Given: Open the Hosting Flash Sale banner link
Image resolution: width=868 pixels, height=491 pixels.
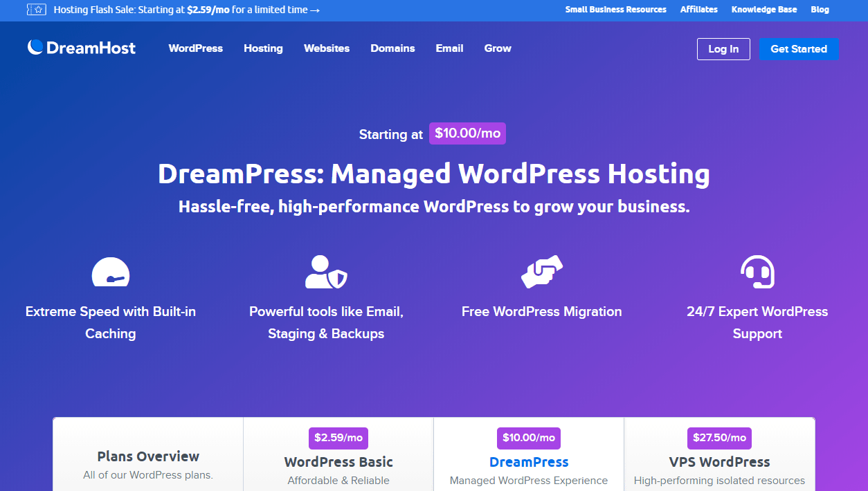Looking at the screenshot, I should click(187, 10).
